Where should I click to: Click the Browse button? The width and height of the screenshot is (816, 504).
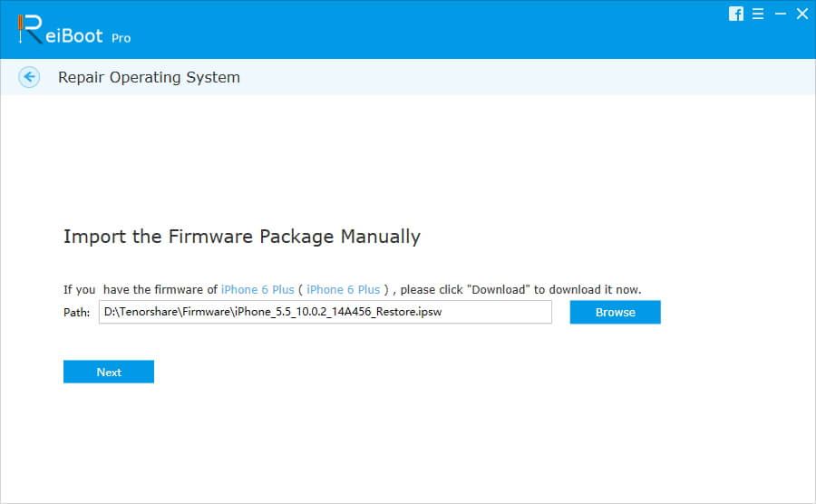[x=615, y=312]
